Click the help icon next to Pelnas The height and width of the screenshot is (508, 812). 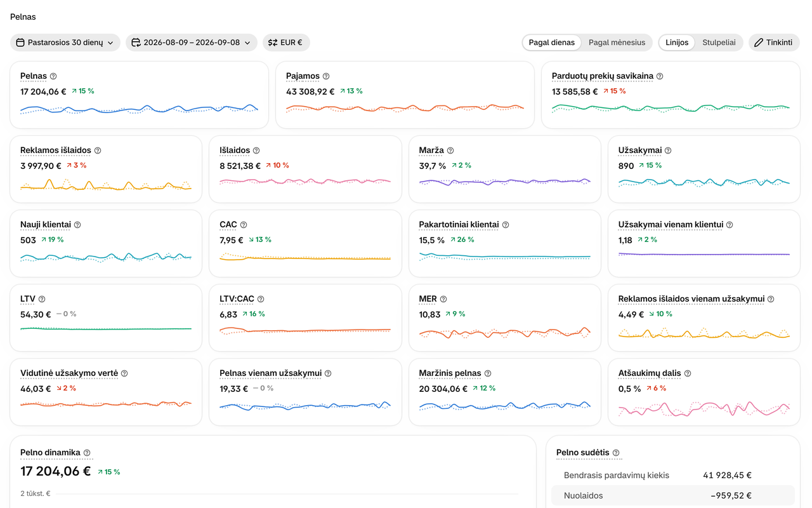(x=53, y=76)
